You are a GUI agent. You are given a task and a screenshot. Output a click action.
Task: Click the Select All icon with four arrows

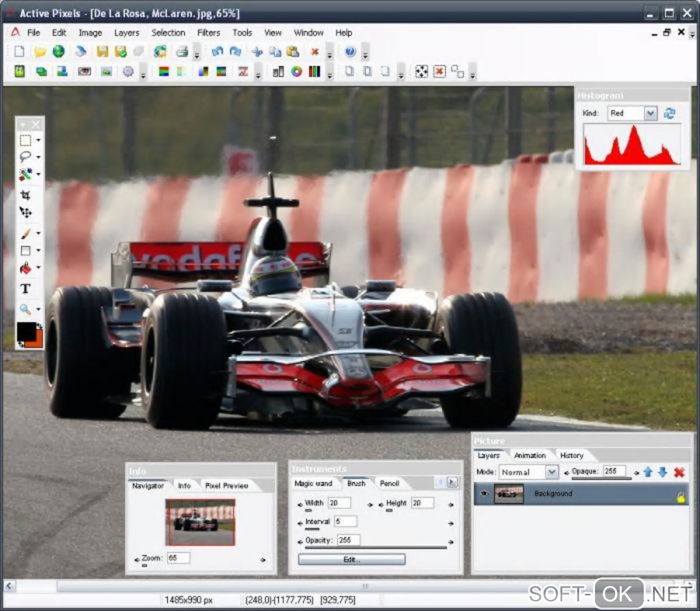(421, 71)
